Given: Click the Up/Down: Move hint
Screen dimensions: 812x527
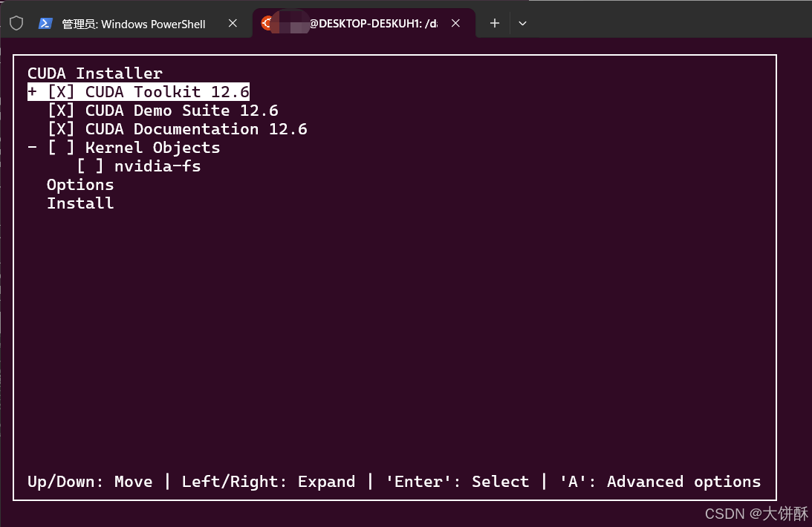Looking at the screenshot, I should pyautogui.click(x=90, y=482).
